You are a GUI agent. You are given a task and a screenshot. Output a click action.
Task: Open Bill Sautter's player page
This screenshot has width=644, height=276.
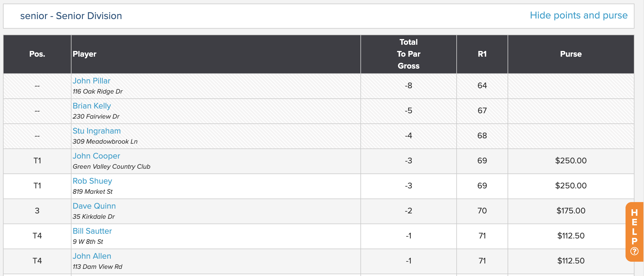tap(92, 231)
